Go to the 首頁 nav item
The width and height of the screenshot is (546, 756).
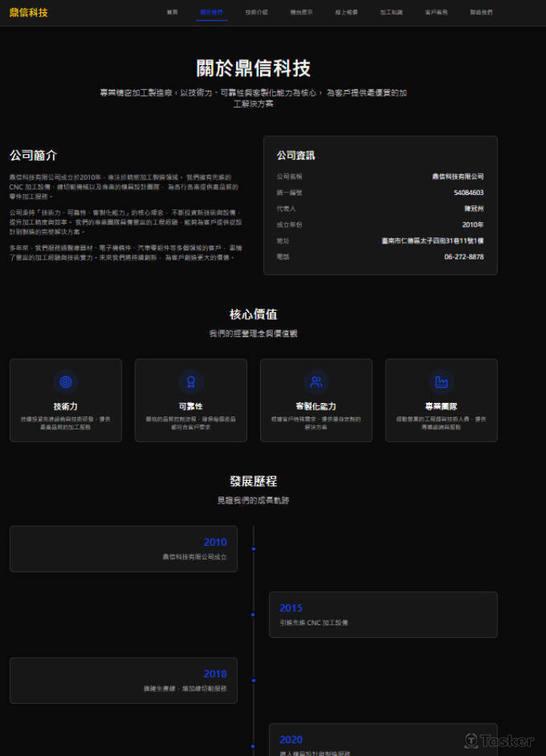(172, 13)
